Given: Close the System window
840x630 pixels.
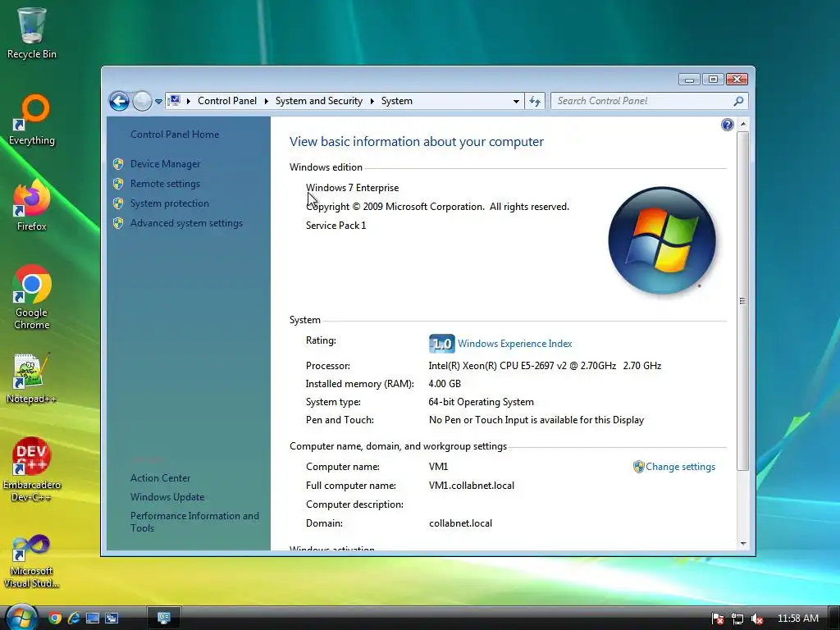Looking at the screenshot, I should tap(737, 80).
